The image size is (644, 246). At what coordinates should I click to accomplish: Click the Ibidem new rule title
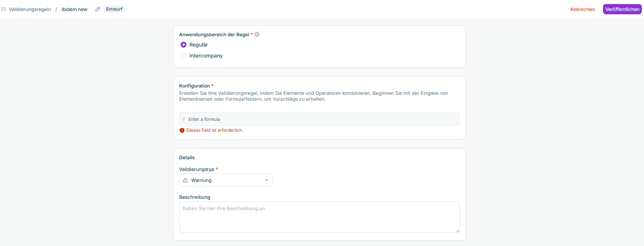[x=74, y=9]
